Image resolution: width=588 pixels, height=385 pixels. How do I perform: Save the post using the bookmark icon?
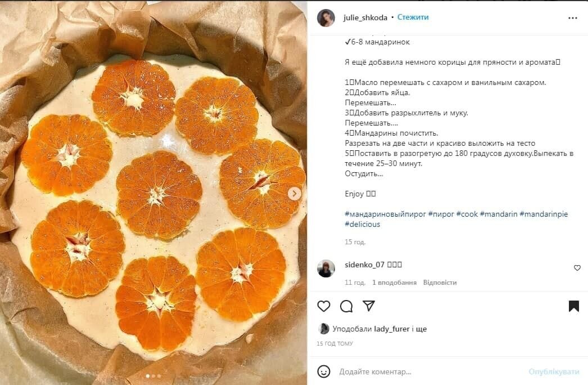[x=573, y=306]
